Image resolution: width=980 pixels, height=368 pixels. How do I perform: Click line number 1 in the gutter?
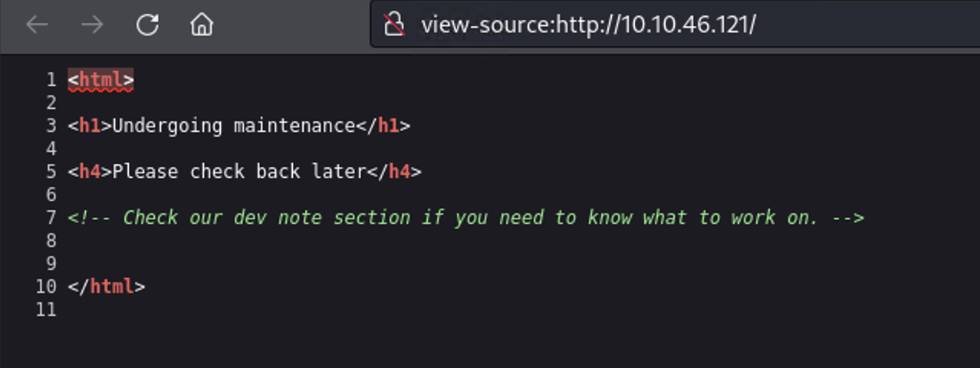pyautogui.click(x=51, y=80)
